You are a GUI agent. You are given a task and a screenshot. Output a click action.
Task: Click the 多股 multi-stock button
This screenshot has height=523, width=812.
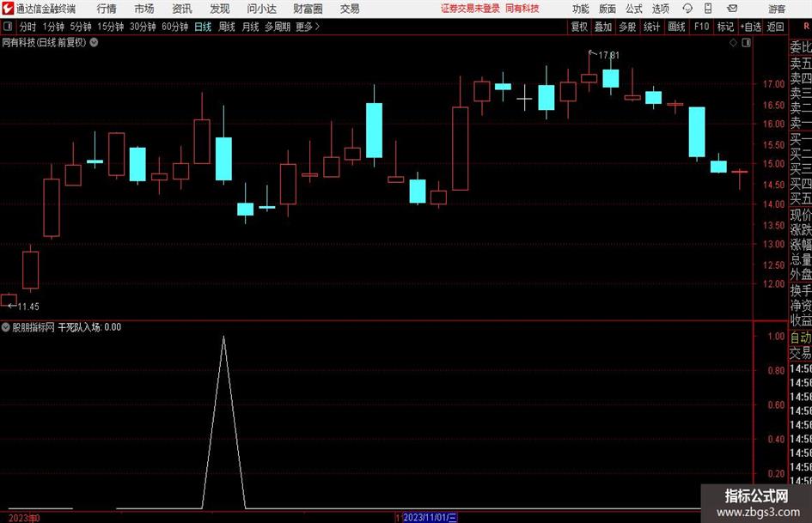(627, 27)
